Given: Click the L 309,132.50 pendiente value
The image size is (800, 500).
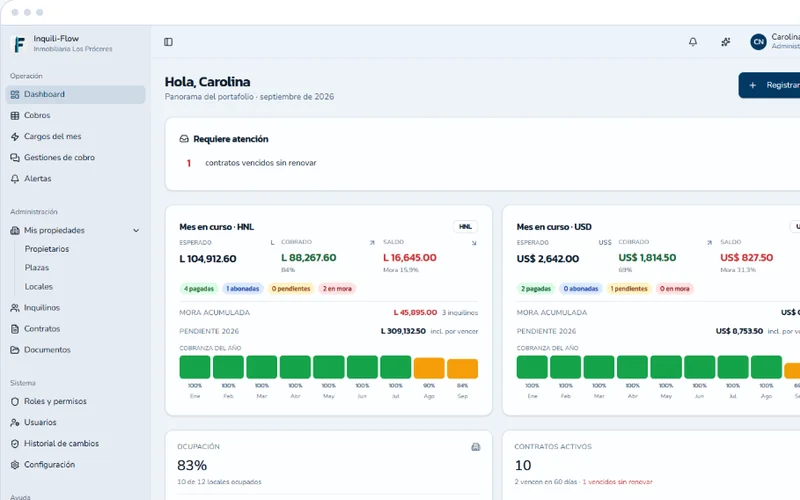Looking at the screenshot, I should [403, 331].
